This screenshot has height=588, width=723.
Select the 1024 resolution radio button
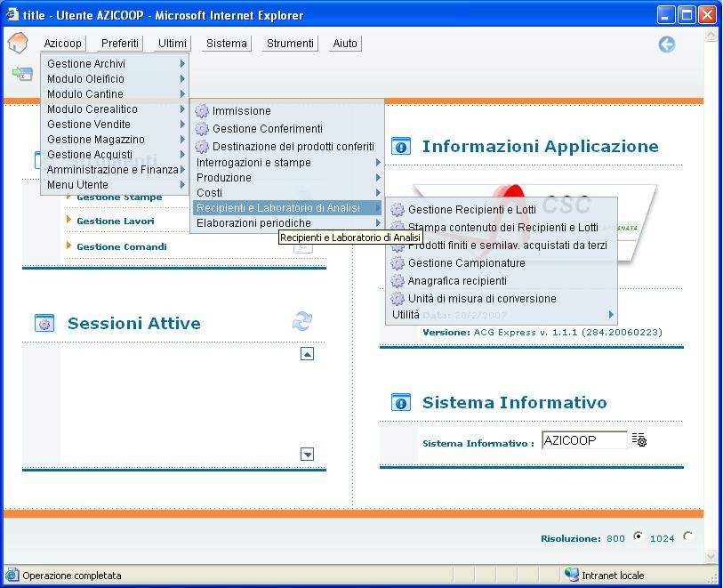pyautogui.click(x=687, y=536)
